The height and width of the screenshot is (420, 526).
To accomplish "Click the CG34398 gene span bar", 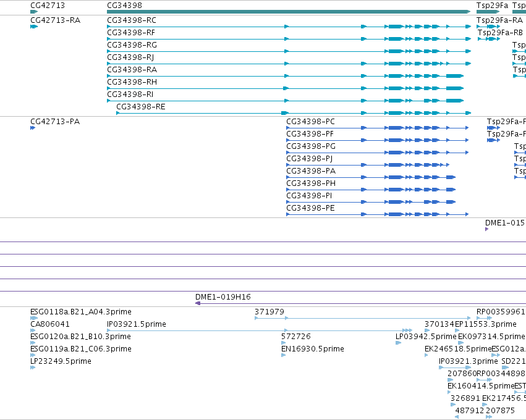I will 289,12.
